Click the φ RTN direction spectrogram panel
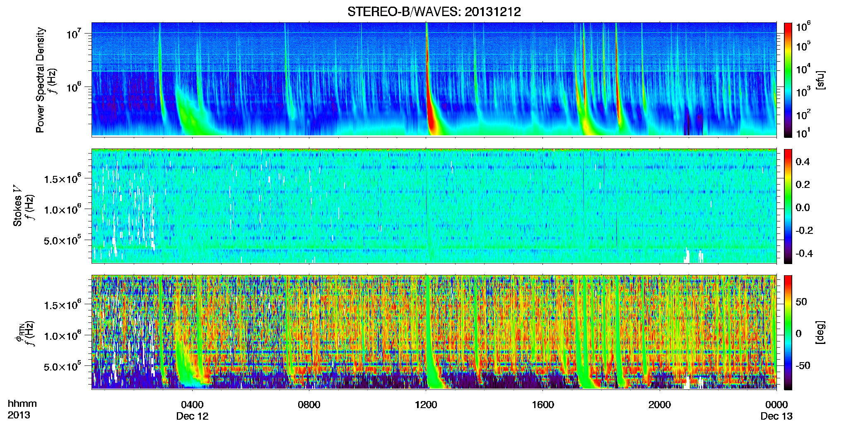The height and width of the screenshot is (447, 868). pyautogui.click(x=434, y=332)
